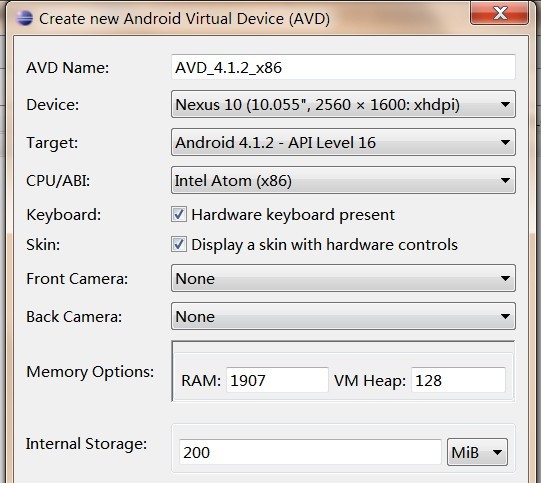The image size is (541, 483).
Task: Click the Device label
Action: pos(52,105)
